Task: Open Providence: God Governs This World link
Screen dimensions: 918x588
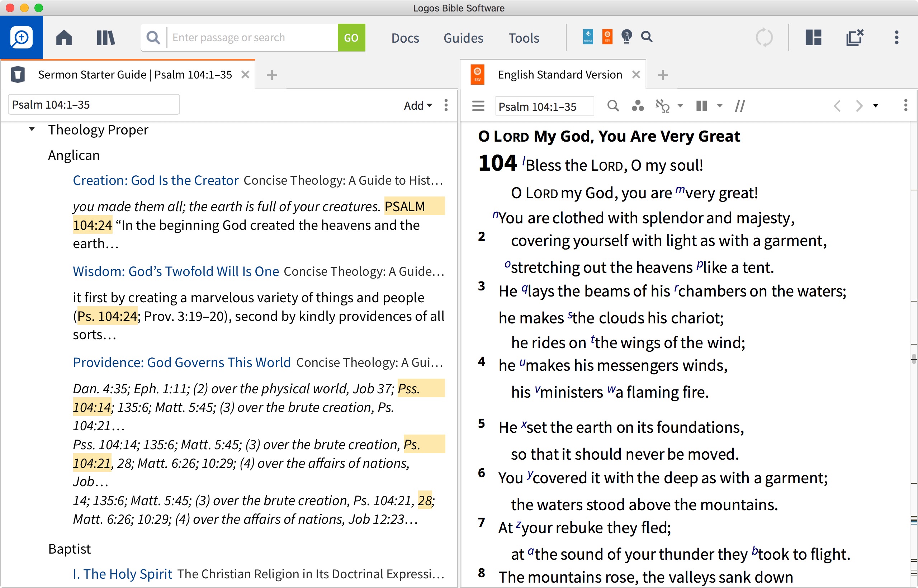Action: point(182,362)
